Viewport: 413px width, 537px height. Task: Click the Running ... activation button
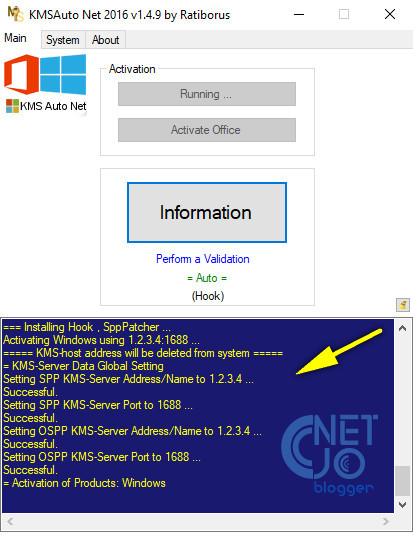tap(207, 94)
